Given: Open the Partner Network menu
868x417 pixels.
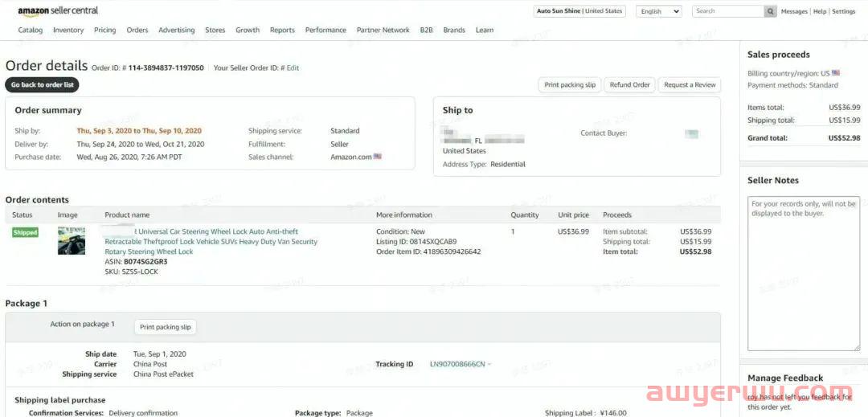Looking at the screenshot, I should 383,30.
